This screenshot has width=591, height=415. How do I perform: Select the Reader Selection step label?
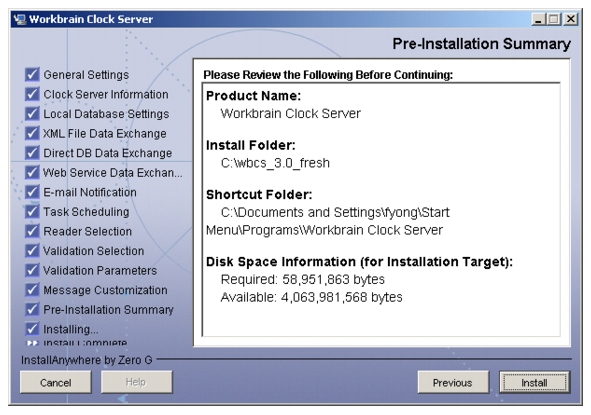(87, 231)
